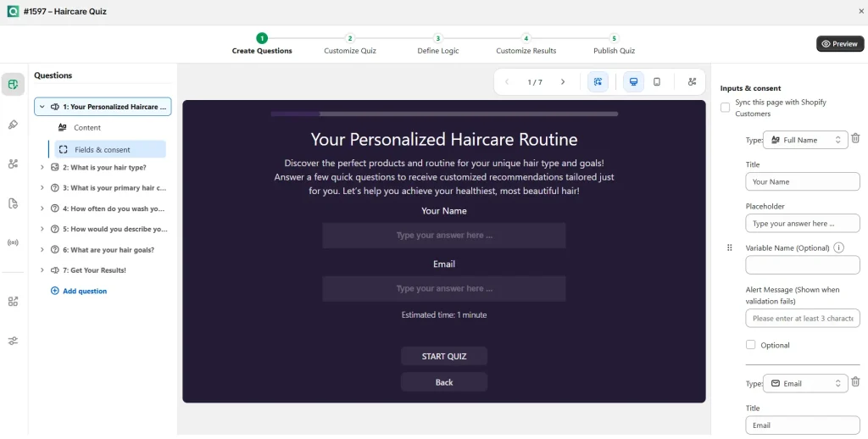868x439 pixels.
Task: Click the Back button in quiz preview
Action: tap(444, 382)
